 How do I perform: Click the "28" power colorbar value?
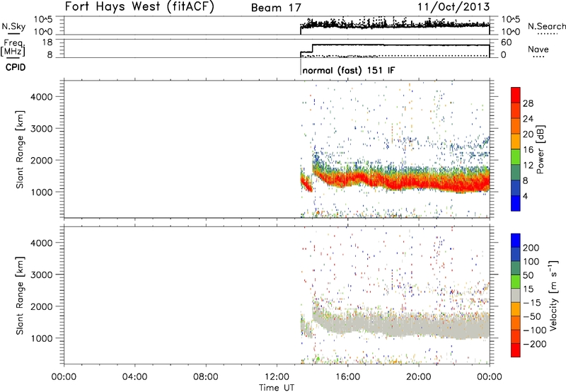click(528, 103)
